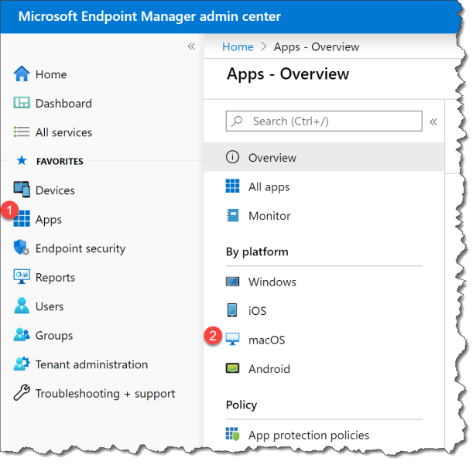Click the Android platform icon

(x=232, y=368)
